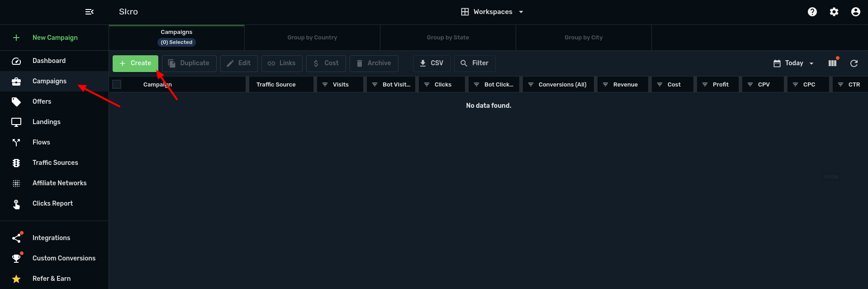Open Traffic Sources in the sidebar
Screen dimensions: 868x289
pos(55,163)
